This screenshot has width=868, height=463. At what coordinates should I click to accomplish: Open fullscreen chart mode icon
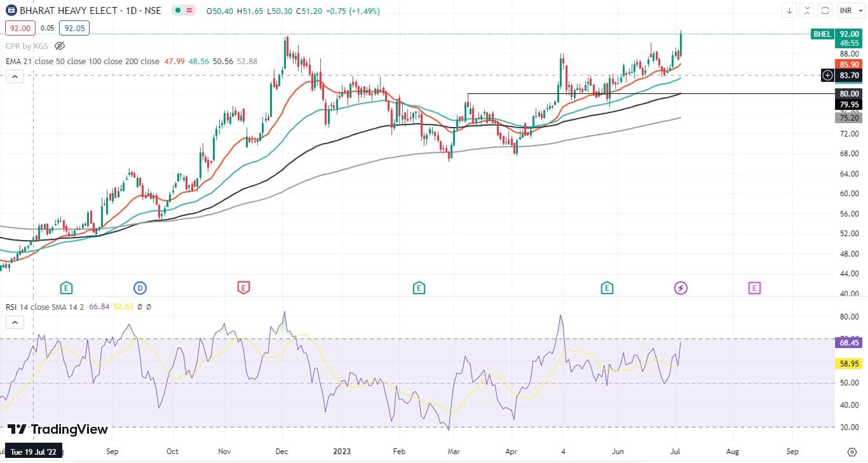[825, 11]
